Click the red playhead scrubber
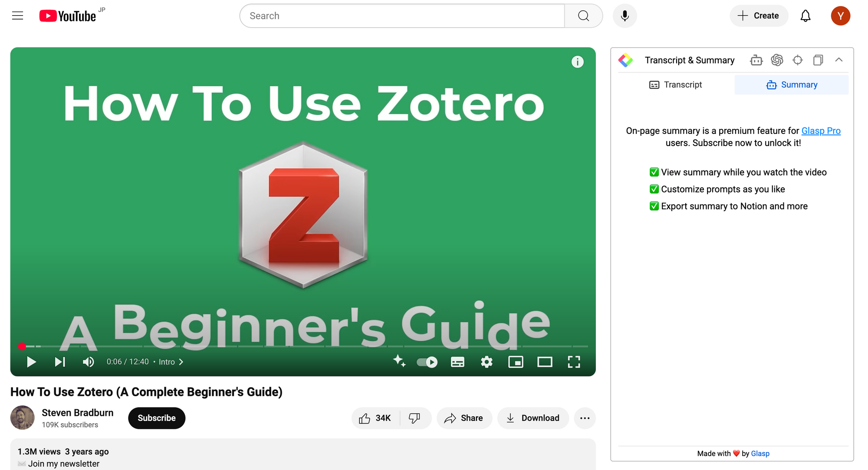Screen dimensions: 868x470 [22, 346]
